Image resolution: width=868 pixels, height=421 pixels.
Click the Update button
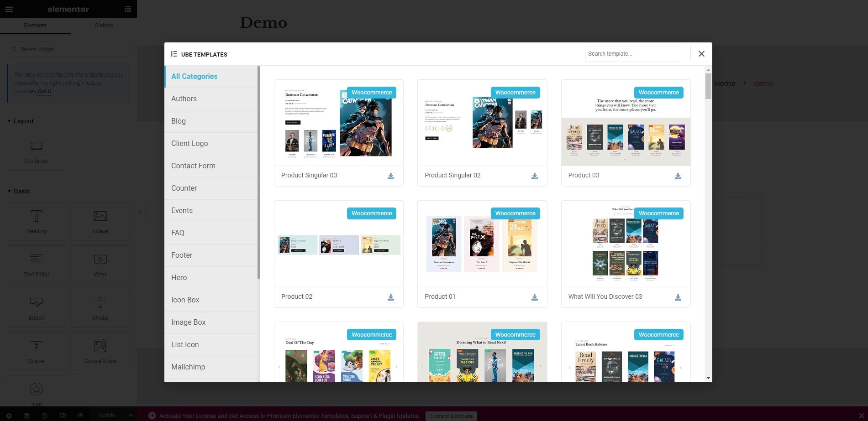(107, 416)
